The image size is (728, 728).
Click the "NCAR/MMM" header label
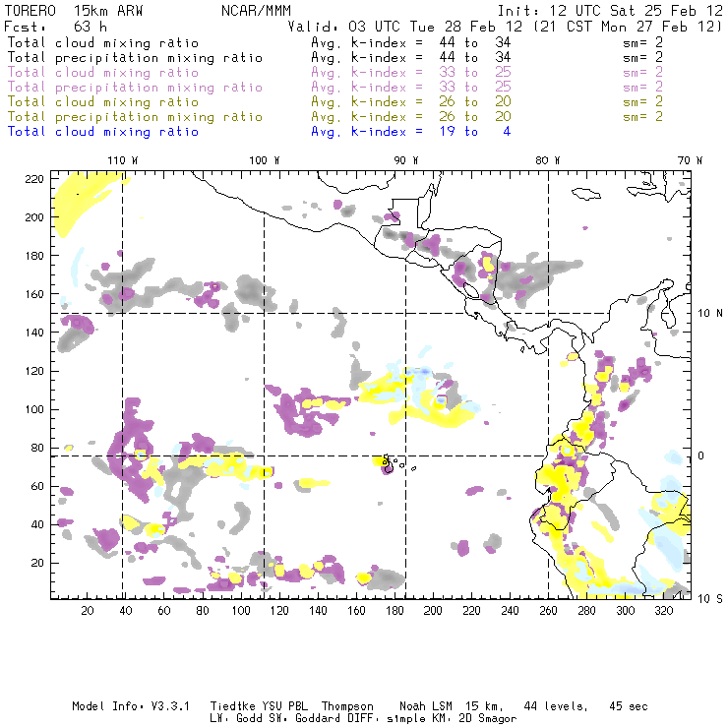click(256, 11)
